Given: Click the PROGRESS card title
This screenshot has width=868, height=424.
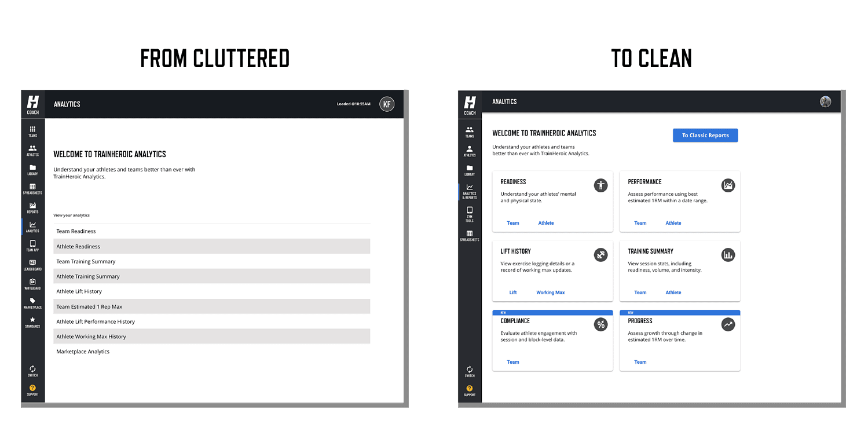Looking at the screenshot, I should click(640, 321).
